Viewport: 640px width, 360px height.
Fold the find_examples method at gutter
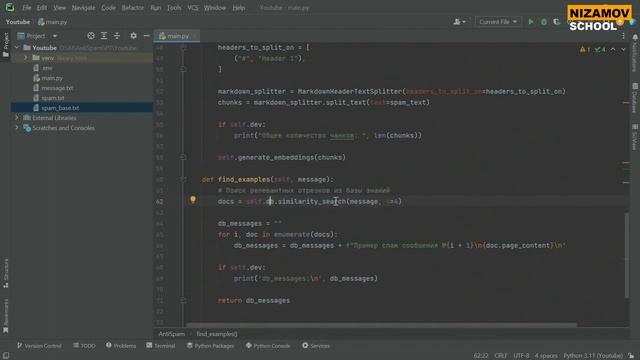point(183,179)
